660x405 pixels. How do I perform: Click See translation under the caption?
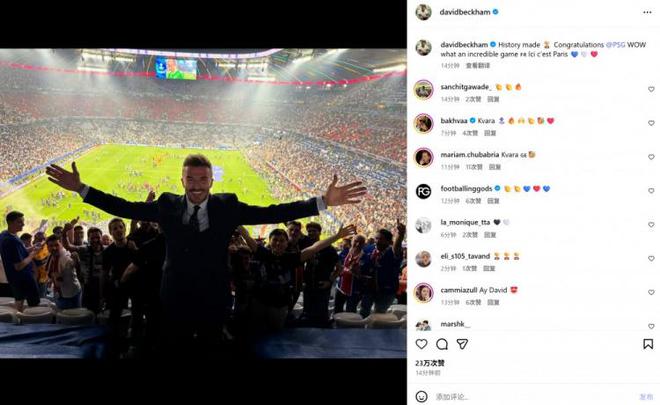(x=478, y=65)
